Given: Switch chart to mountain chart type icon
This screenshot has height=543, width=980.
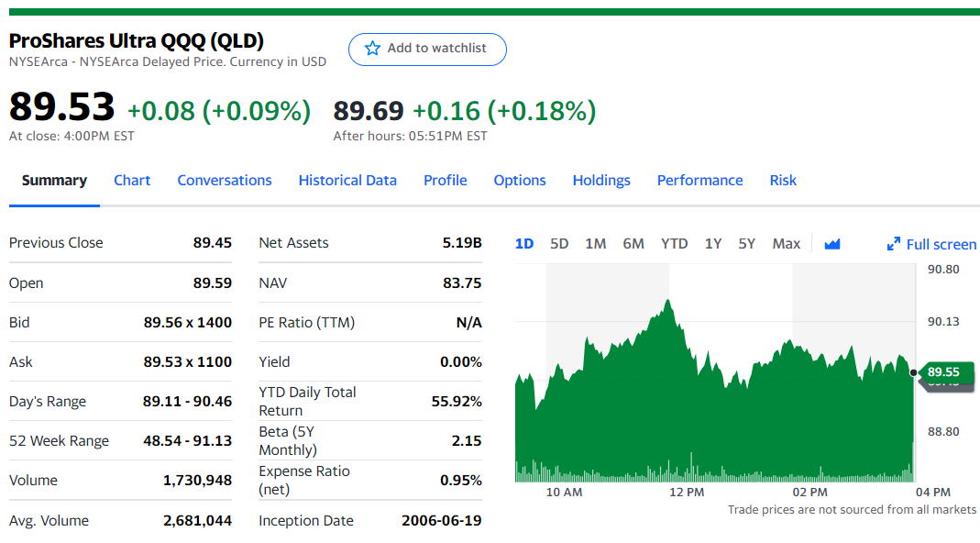Looking at the screenshot, I should (x=831, y=244).
